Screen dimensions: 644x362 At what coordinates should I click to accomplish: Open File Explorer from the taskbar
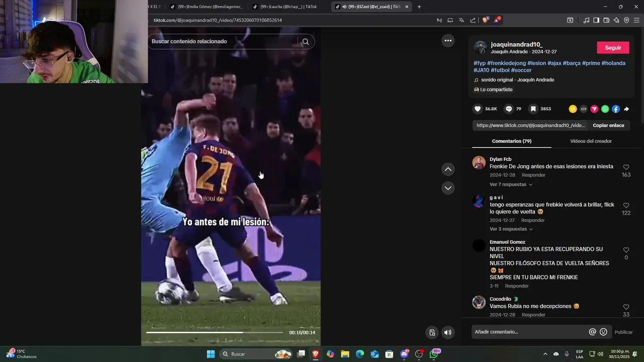[345, 354]
